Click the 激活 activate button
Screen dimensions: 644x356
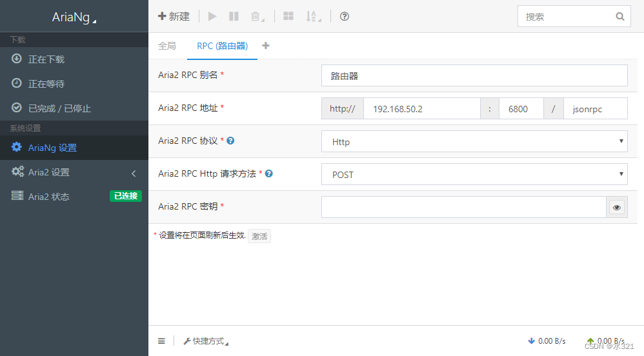[259, 236]
